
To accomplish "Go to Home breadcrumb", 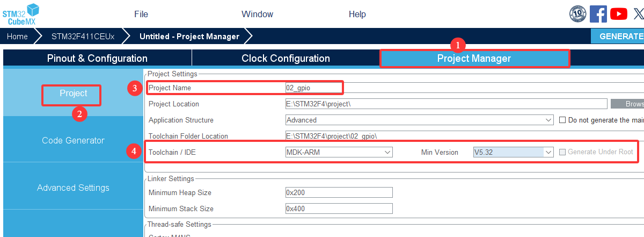I will tap(17, 37).
